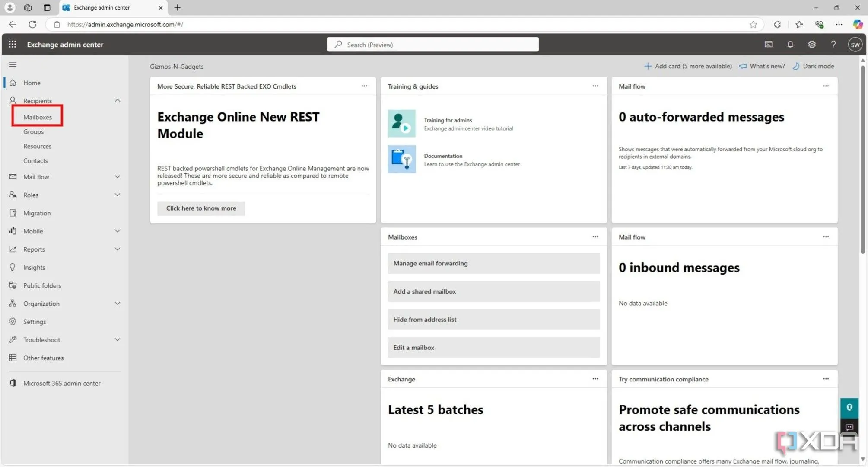Viewport: 868px width, 467px height.
Task: Click Add a shared mailbox
Action: point(494,291)
